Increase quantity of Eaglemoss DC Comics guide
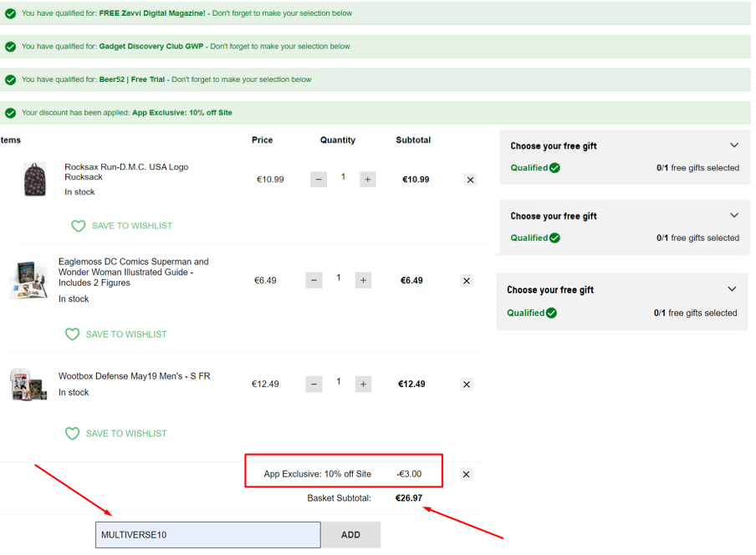The image size is (756, 555). (x=363, y=280)
